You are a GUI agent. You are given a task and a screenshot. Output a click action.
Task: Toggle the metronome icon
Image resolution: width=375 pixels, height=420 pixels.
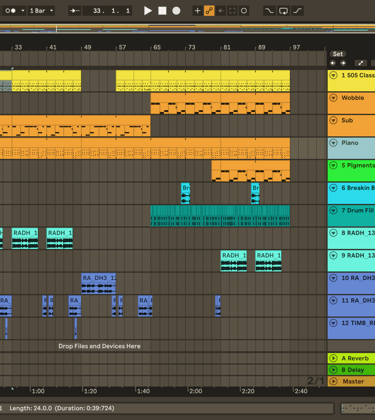click(10, 11)
